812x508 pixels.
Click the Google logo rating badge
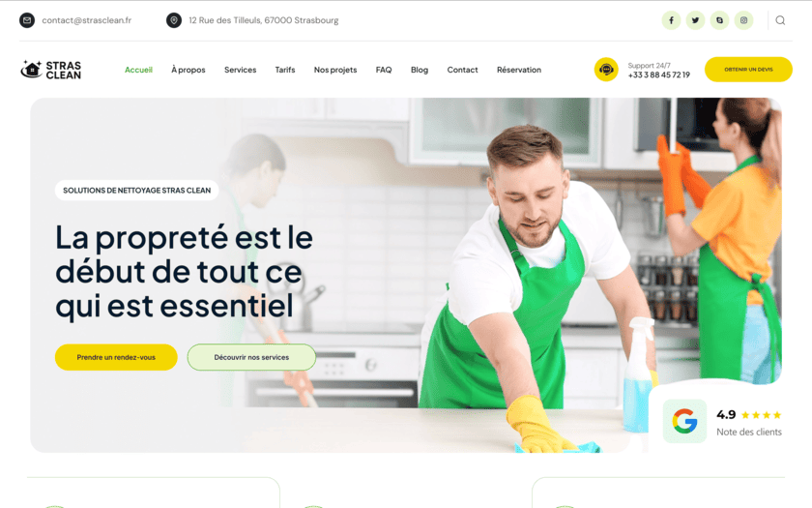[684, 421]
